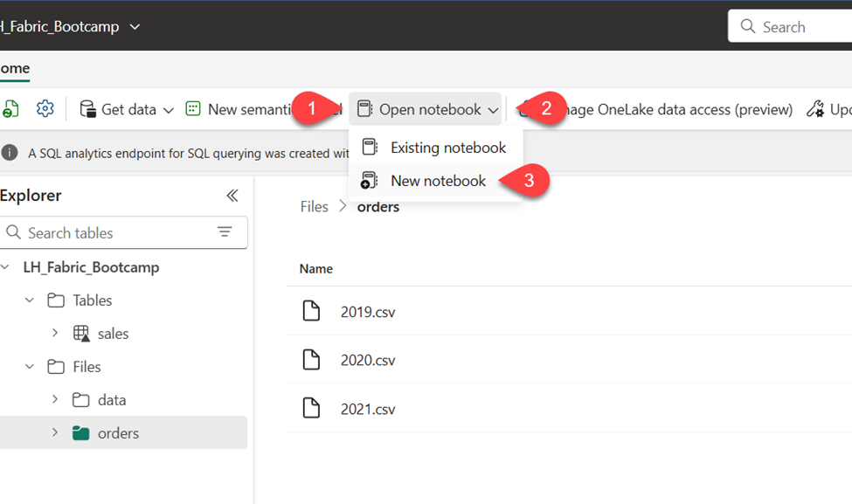The image size is (852, 504).
Task: Click the 2020.csv file name
Action: click(x=368, y=361)
